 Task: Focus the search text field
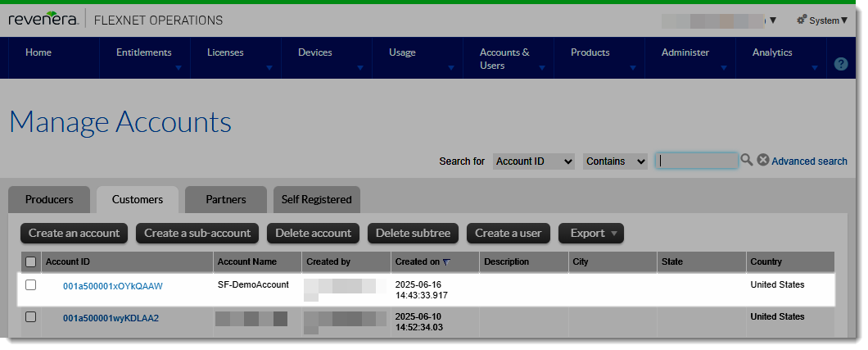click(696, 161)
